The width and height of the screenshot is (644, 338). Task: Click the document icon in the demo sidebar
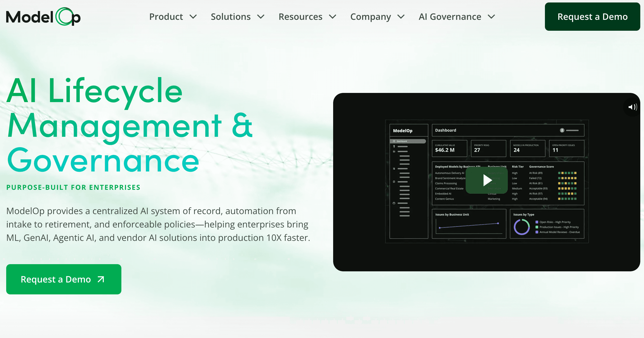coord(394,151)
